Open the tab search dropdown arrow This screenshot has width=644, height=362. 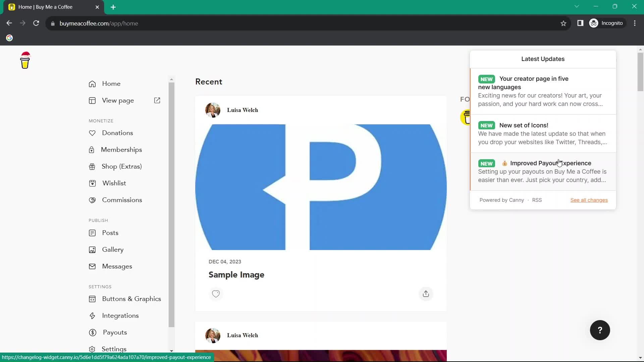[x=577, y=6]
